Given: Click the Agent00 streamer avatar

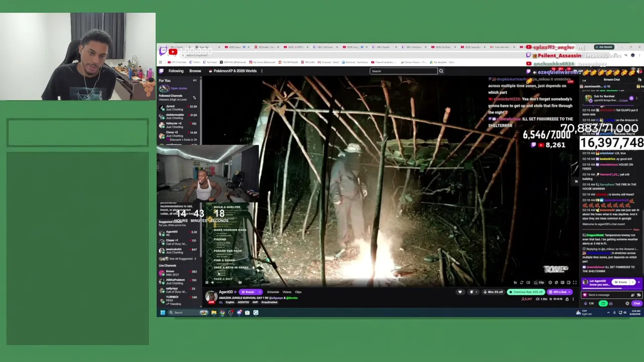Looking at the screenshot, I should point(211,297).
